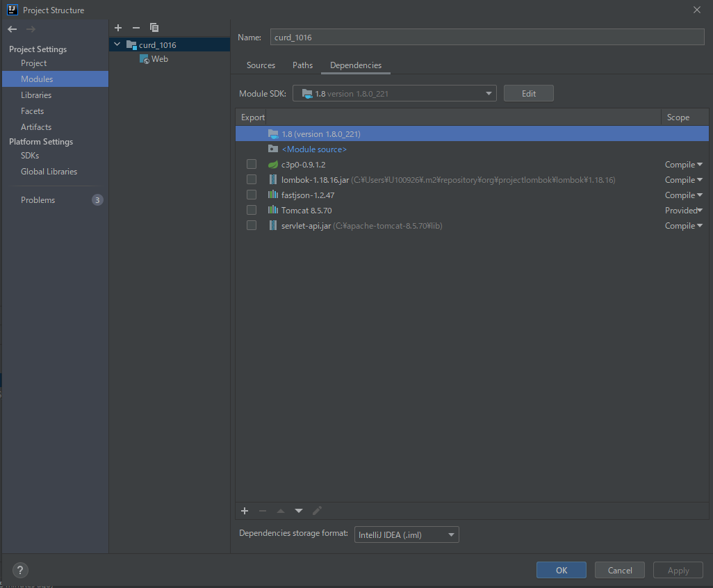
Task: Click the back navigation arrow
Action: (x=13, y=29)
